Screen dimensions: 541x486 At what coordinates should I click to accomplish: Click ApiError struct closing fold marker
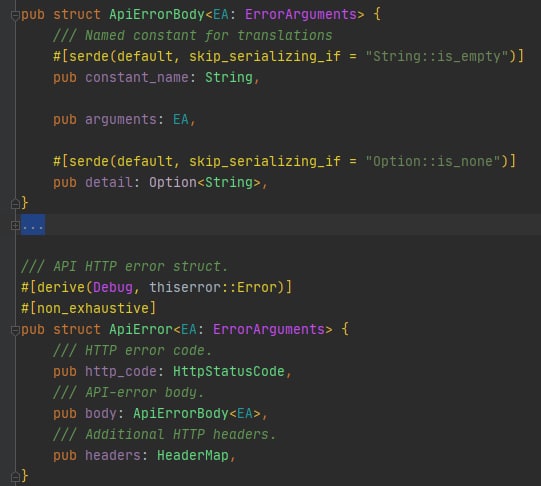15,477
